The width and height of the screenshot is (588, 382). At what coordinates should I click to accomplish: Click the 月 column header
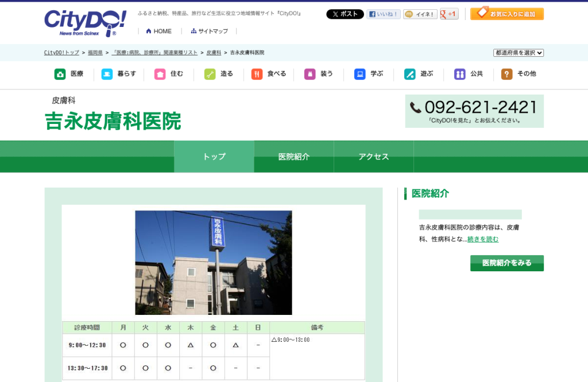tap(123, 328)
